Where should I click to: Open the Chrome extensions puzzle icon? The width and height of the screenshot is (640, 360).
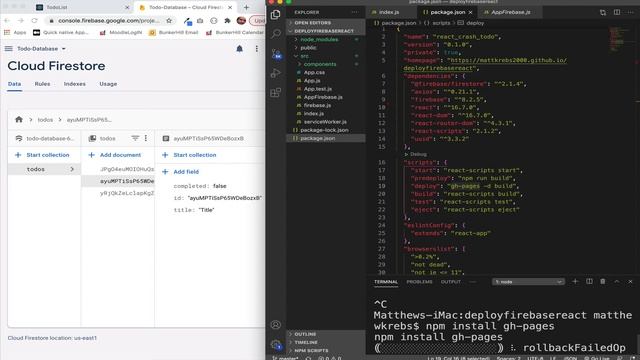coord(227,20)
